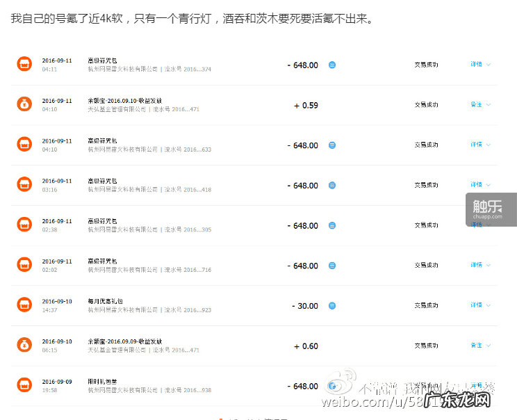This screenshot has width=517, height=420.
Task: Click 每月优惠礼包 transaction title
Action: [x=105, y=301]
